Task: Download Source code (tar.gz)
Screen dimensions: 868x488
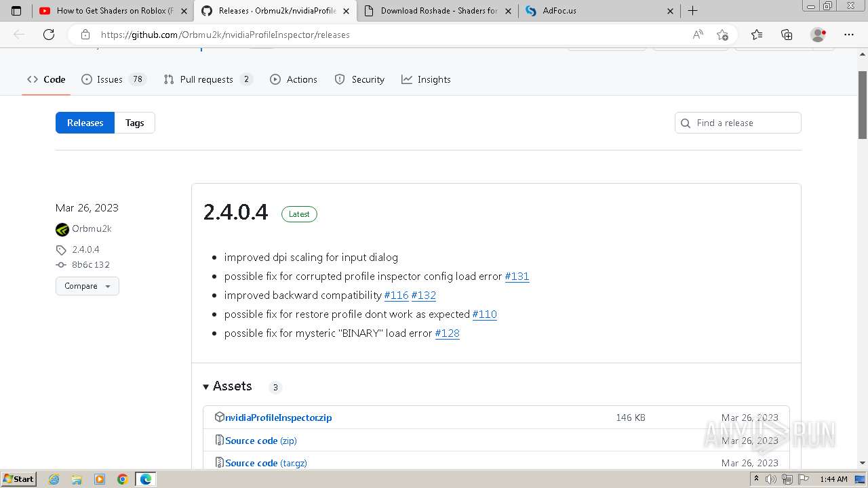Action: pos(266,463)
